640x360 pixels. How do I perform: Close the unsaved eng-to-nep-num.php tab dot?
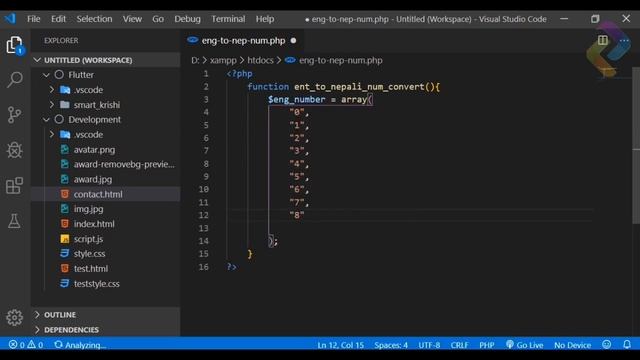point(293,40)
